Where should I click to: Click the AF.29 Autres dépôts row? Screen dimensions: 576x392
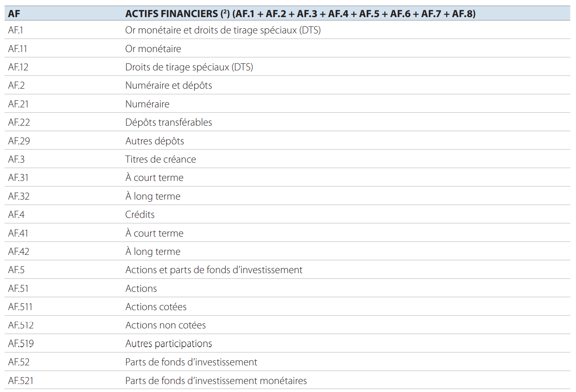coord(154,141)
